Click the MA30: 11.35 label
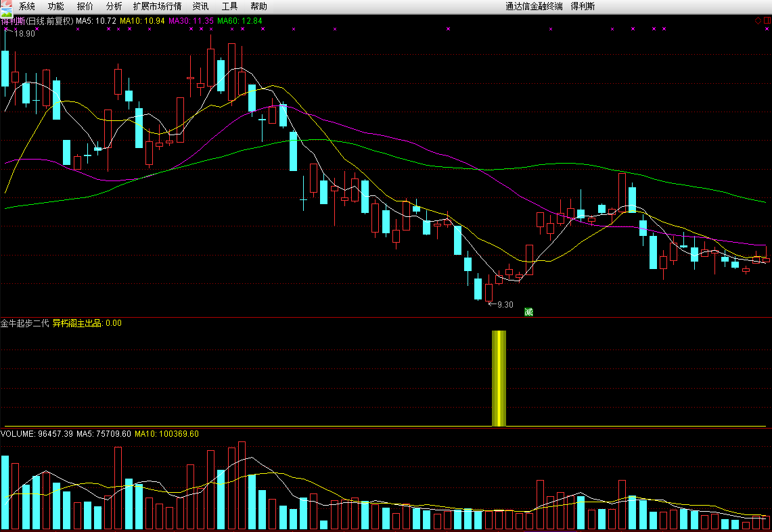The width and height of the screenshot is (772, 532). [x=191, y=21]
